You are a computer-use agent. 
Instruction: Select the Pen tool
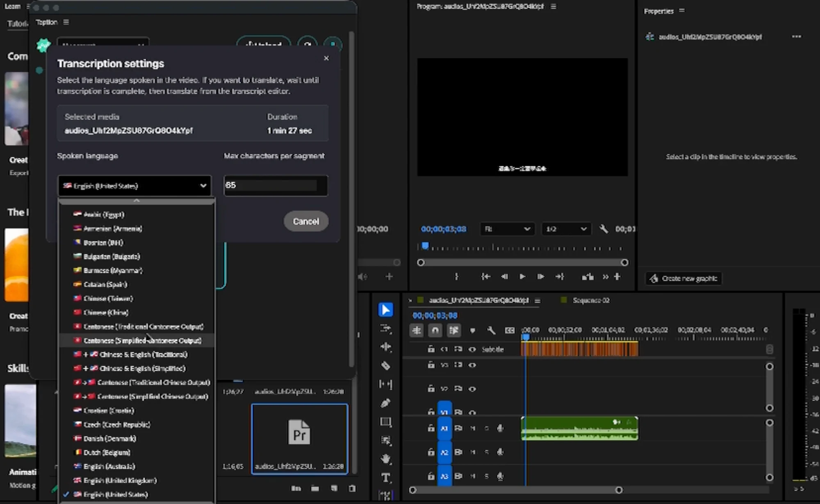385,403
